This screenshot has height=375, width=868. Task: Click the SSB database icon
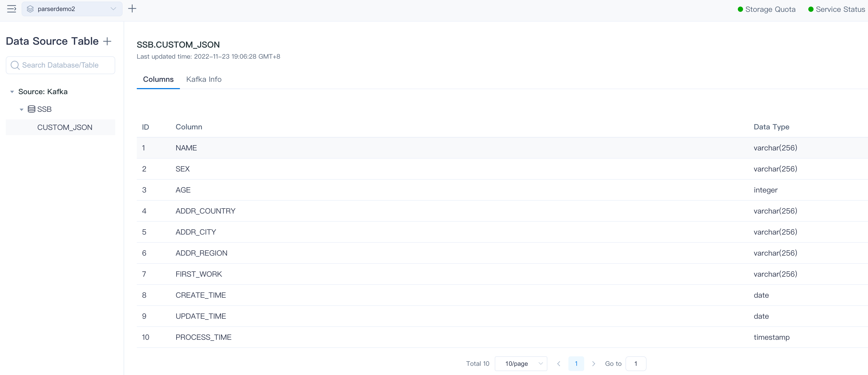[x=31, y=109]
